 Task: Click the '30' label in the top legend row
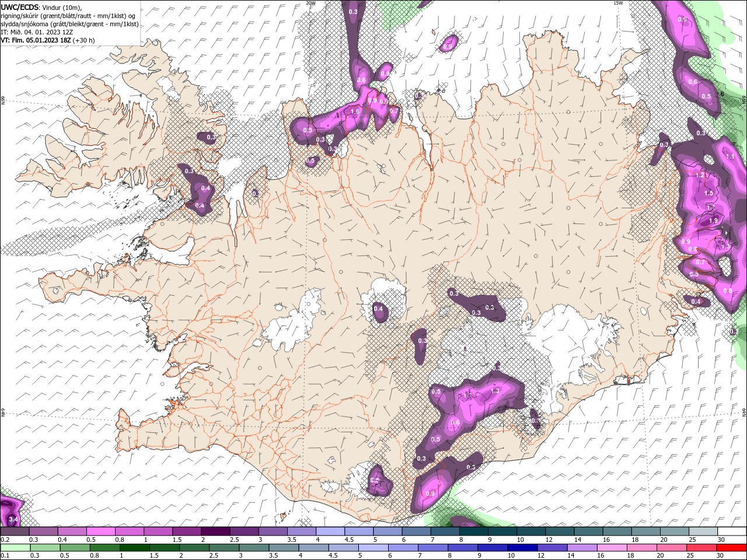[x=721, y=540]
